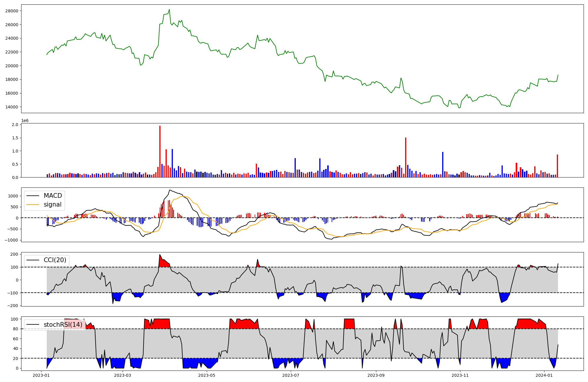Click the tallest red bar in the volume panel
This screenshot has height=382, width=588.
point(160,152)
